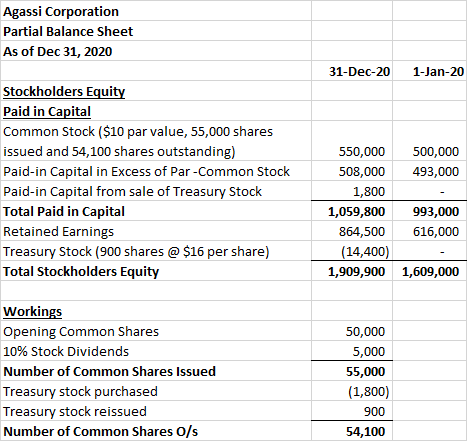The width and height of the screenshot is (467, 441).
Task: Select the total 1,909,900
Action: [x=357, y=272]
